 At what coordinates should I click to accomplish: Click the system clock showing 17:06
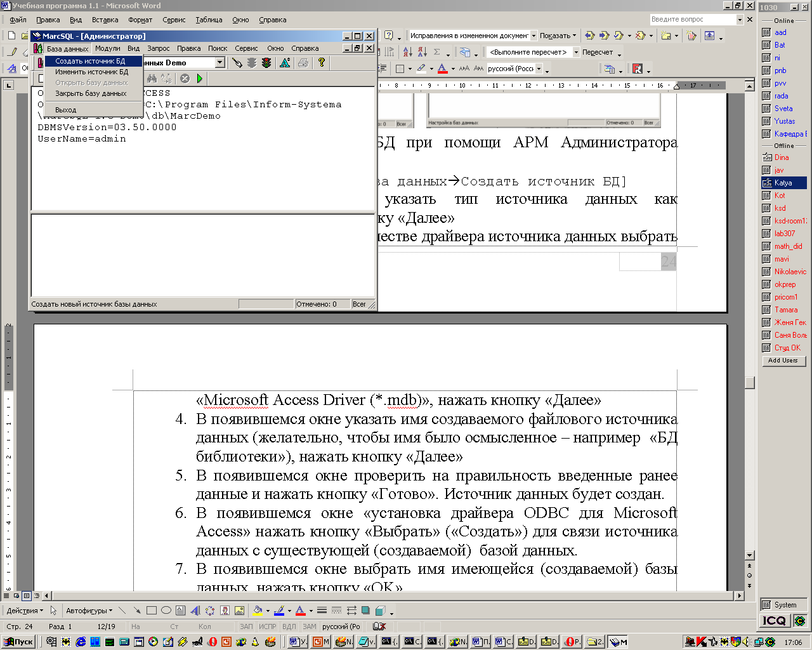(793, 642)
